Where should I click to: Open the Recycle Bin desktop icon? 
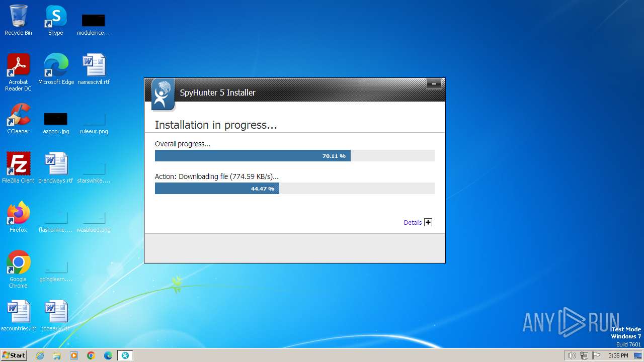(x=18, y=21)
